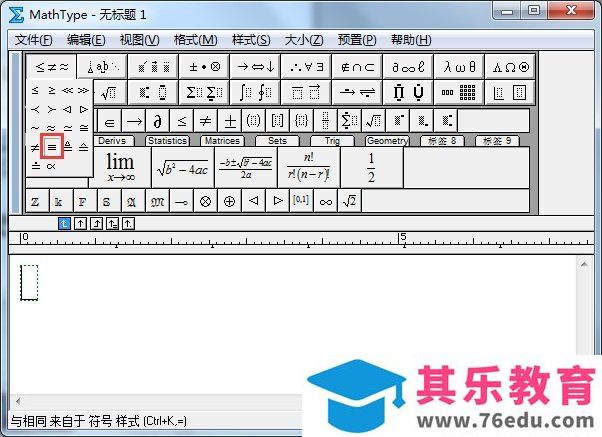Insert the infinity (∞) symbol from the bottom bar
The height and width of the screenshot is (437, 602).
326,201
